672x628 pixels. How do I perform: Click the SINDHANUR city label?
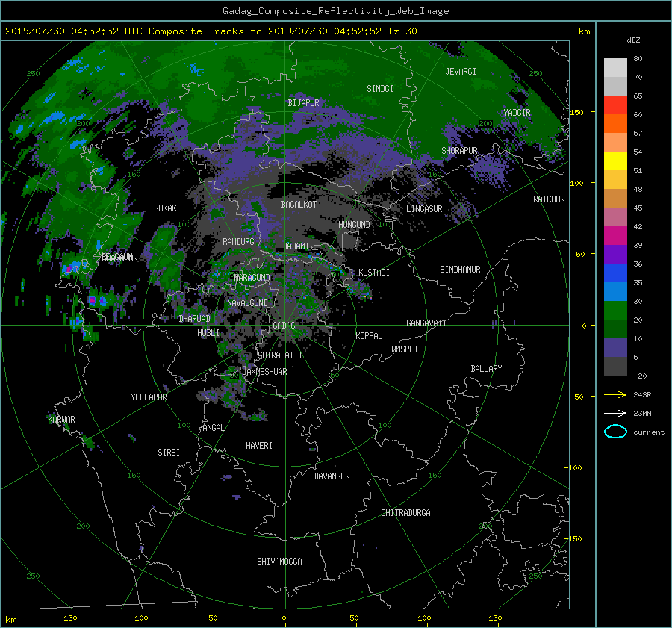[460, 270]
